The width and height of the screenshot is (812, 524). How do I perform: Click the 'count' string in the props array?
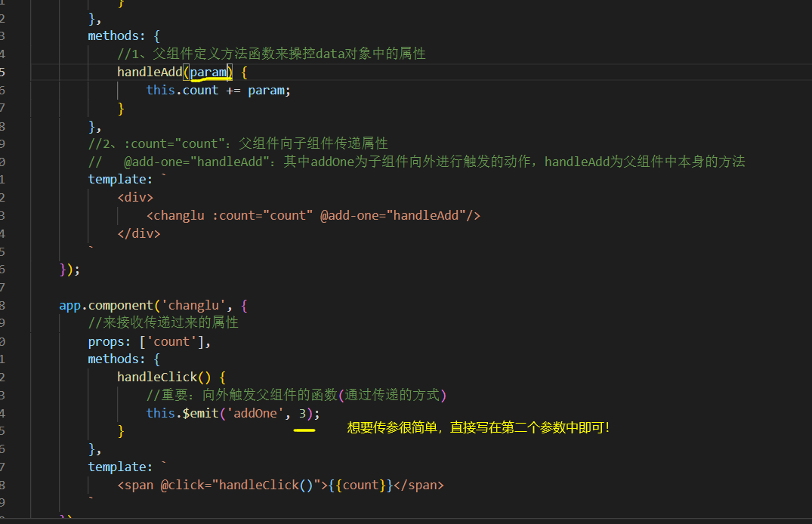(171, 342)
